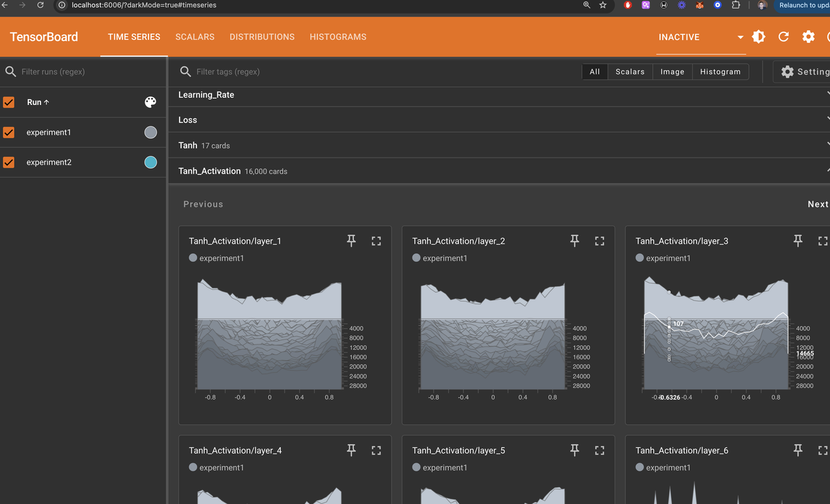Switch to the SCALARS tab
The image size is (830, 504).
(195, 37)
